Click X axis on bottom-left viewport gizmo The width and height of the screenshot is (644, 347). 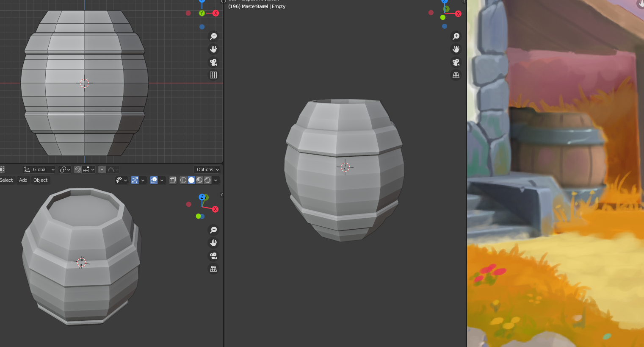click(215, 209)
